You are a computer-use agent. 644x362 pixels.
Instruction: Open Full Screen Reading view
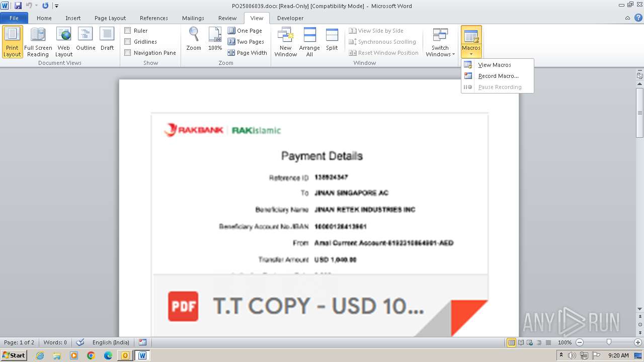pos(38,42)
